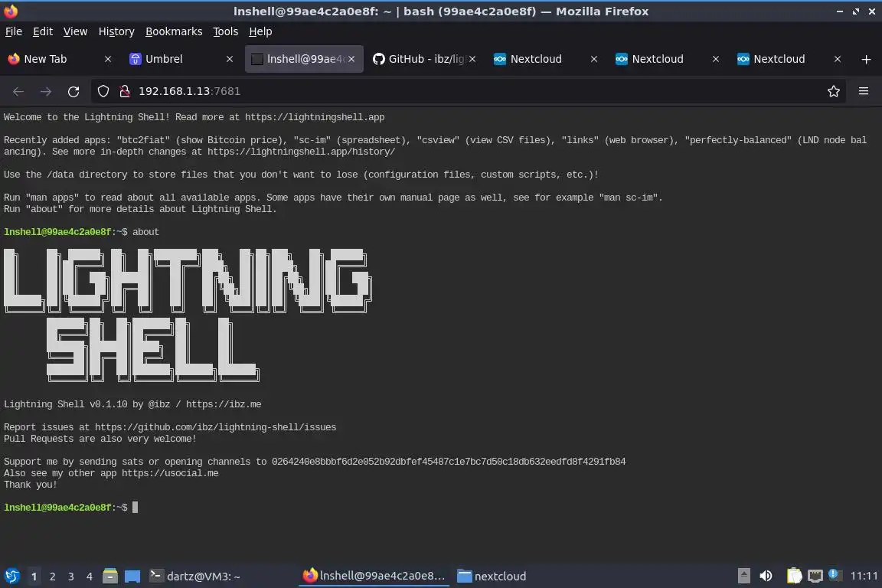Click the terminal prompt cursor line
This screenshot has width=882, height=588.
[71, 508]
